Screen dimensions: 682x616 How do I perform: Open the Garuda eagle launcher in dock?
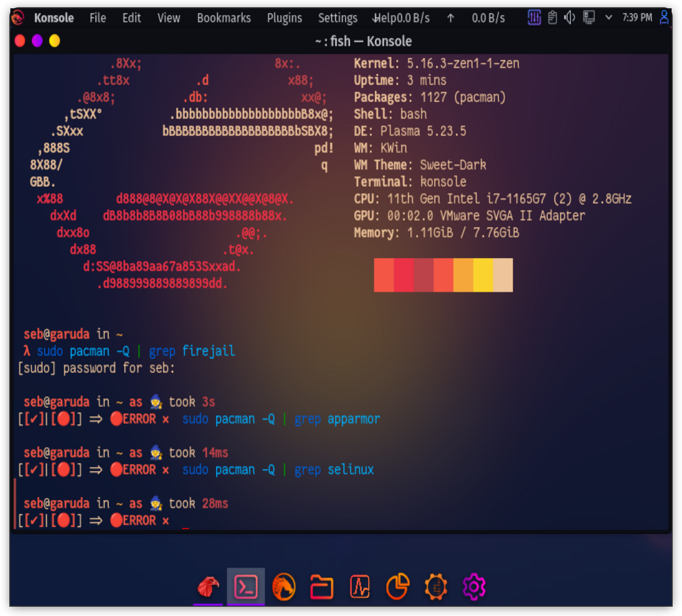pos(208,587)
